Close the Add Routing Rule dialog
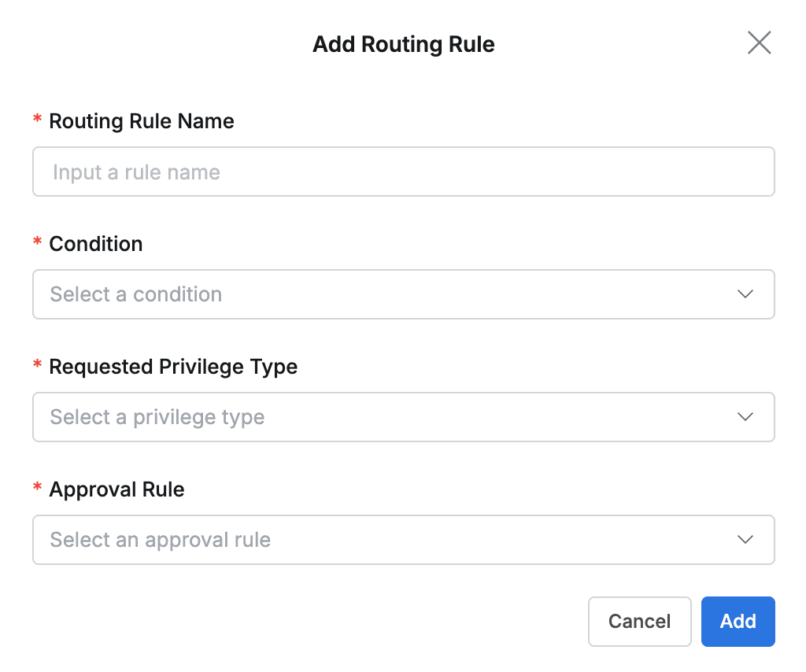 coord(759,43)
